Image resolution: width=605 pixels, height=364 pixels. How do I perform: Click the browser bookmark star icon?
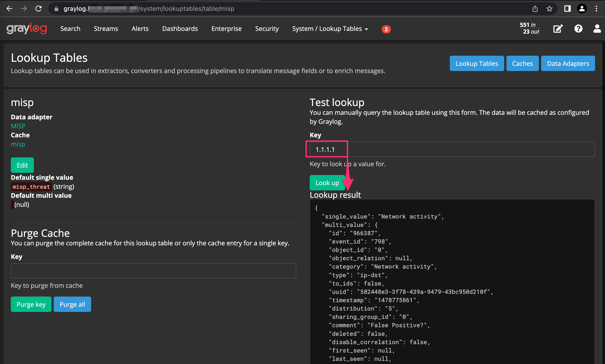550,9
